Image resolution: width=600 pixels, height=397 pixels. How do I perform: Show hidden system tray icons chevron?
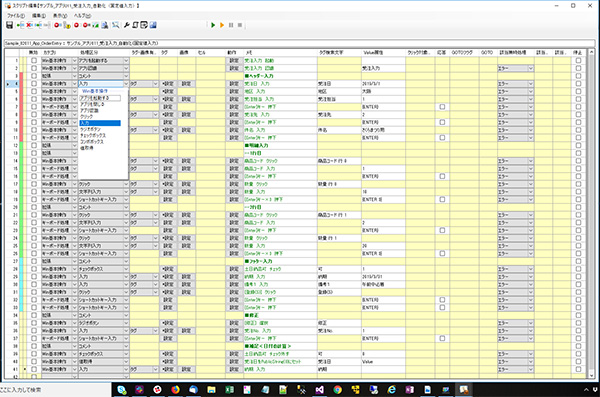586,390
